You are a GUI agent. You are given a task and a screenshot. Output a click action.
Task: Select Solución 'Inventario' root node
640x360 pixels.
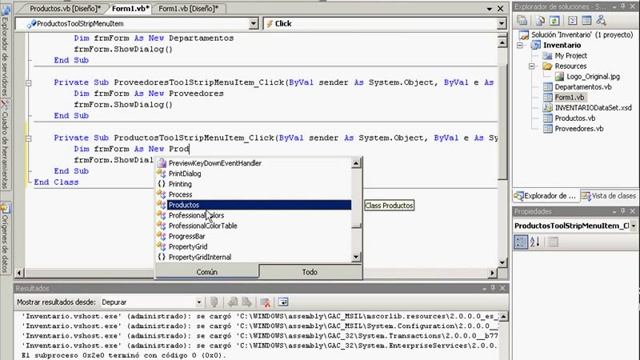point(582,35)
